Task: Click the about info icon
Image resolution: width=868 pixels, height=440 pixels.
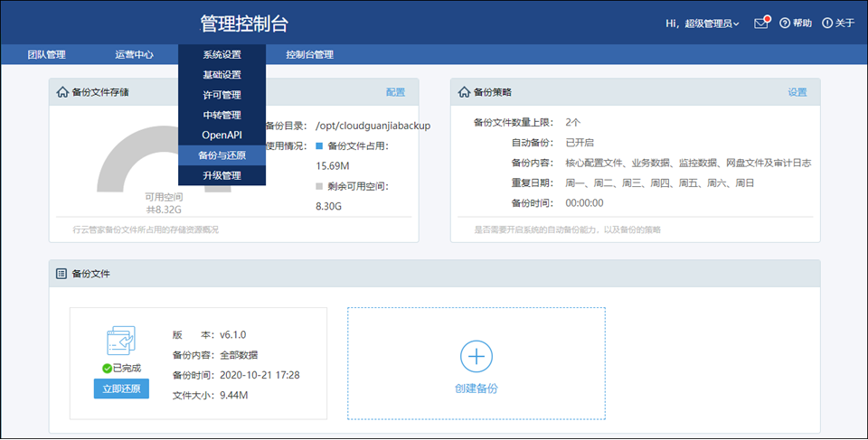Action: pyautogui.click(x=826, y=23)
